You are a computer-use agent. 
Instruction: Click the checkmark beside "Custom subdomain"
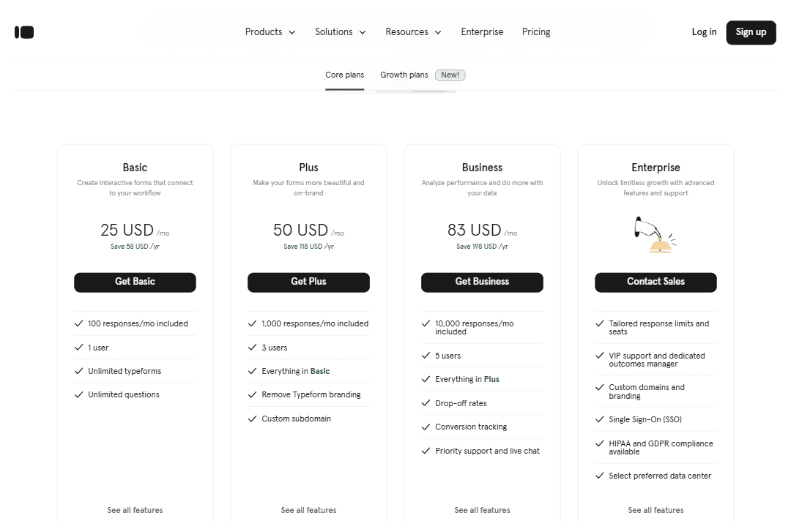(x=252, y=419)
